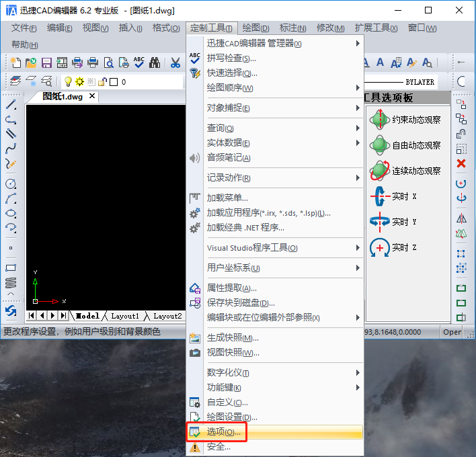Select 生成快照 menu entry
This screenshot has width=476, height=457.
point(275,337)
